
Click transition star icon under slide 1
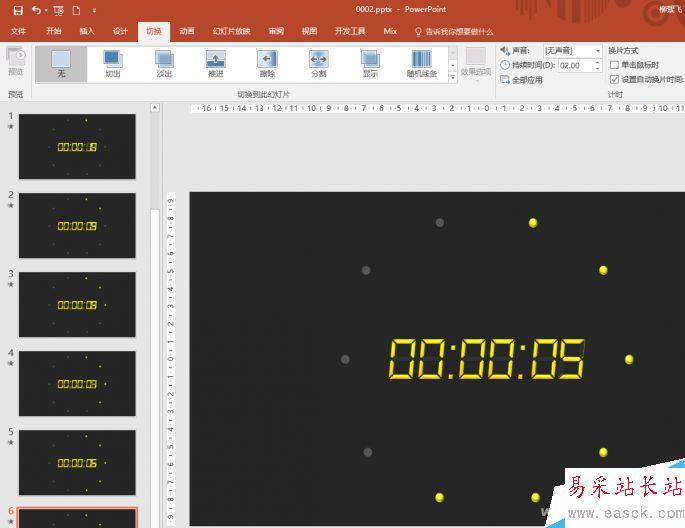(x=11, y=127)
